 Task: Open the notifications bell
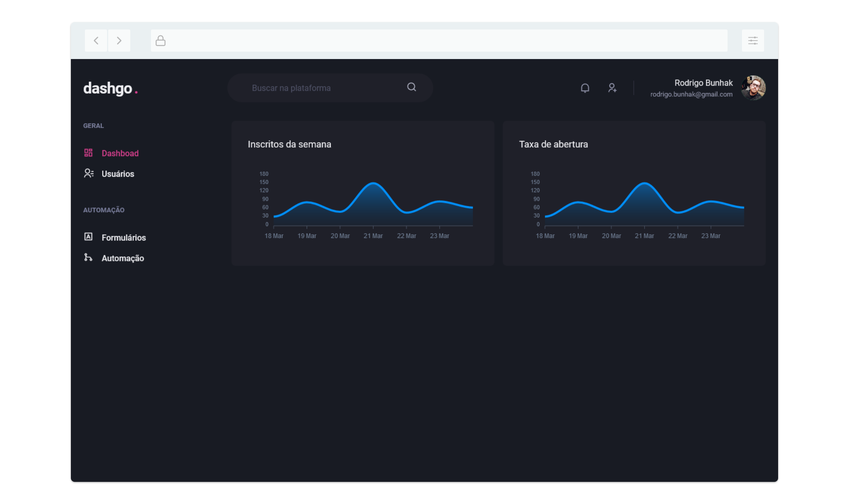point(585,88)
